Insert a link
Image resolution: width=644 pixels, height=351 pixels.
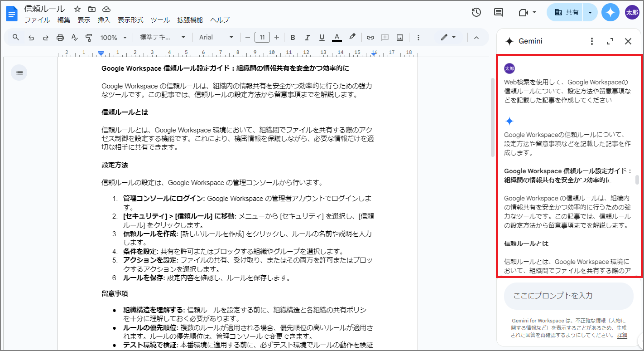tap(370, 37)
